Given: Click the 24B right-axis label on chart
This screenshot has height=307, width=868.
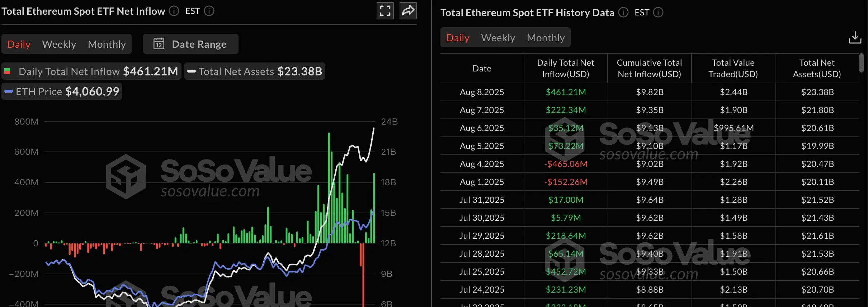Looking at the screenshot, I should click(x=389, y=121).
